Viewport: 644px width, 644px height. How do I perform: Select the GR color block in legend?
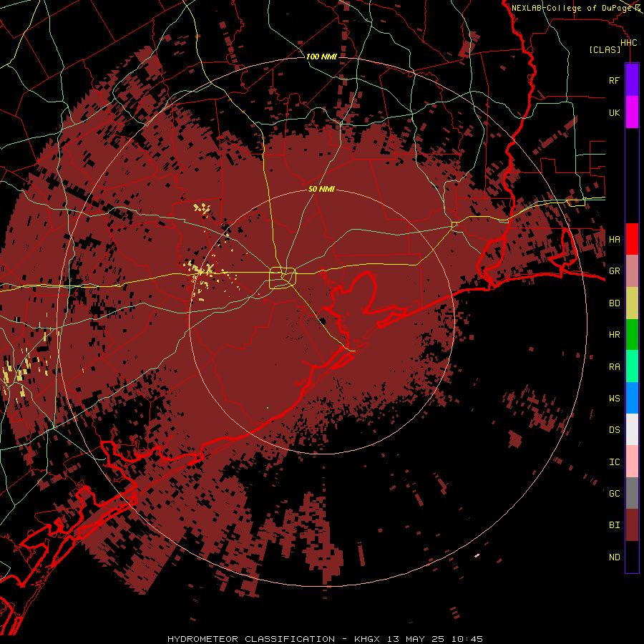[632, 270]
